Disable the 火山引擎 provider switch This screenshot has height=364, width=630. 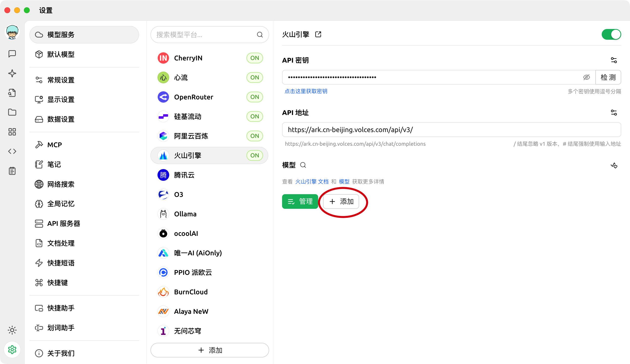(x=611, y=35)
